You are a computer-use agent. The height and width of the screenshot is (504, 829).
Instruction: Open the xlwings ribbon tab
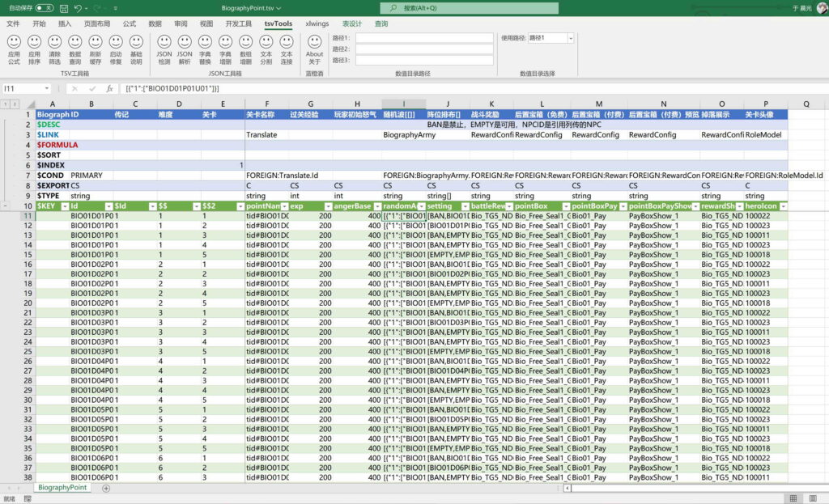pos(317,23)
